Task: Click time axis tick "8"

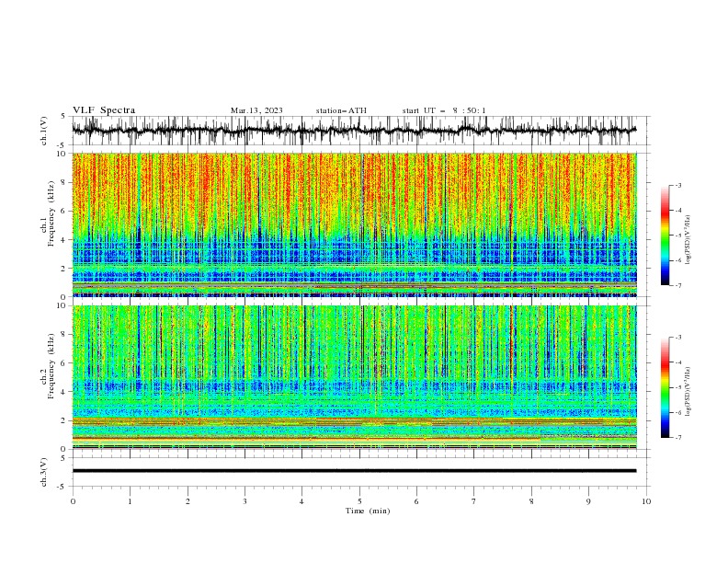Action: [x=531, y=501]
